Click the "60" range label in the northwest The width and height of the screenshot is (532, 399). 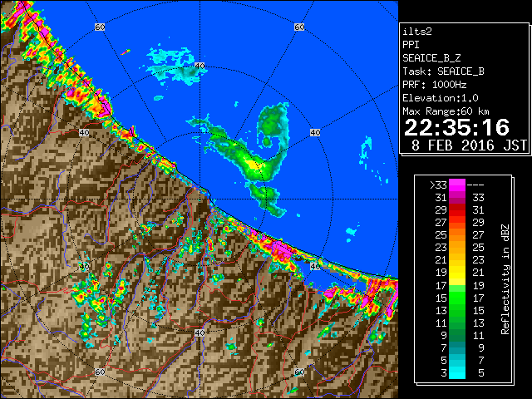(x=100, y=27)
